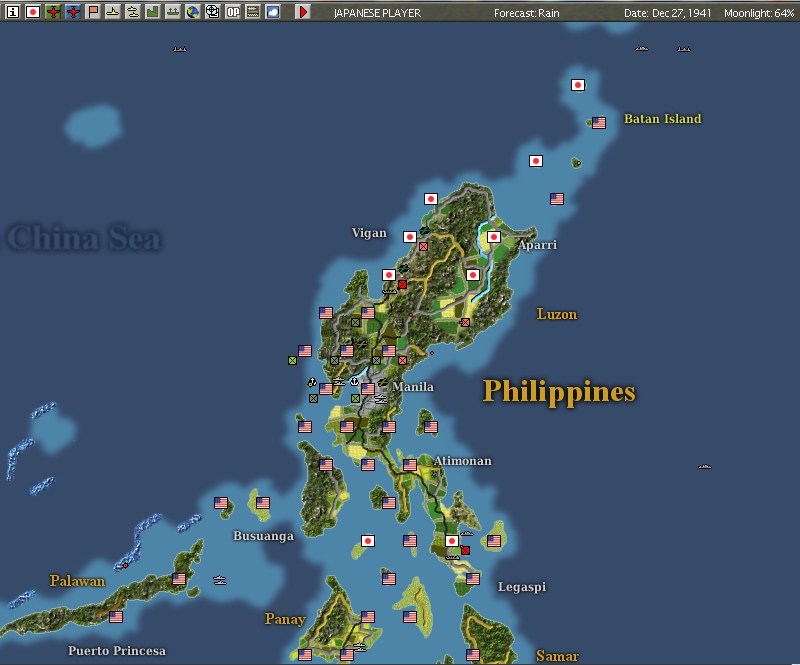Image resolution: width=800 pixels, height=665 pixels.
Task: Click the red end-turn arrow
Action: [303, 12]
